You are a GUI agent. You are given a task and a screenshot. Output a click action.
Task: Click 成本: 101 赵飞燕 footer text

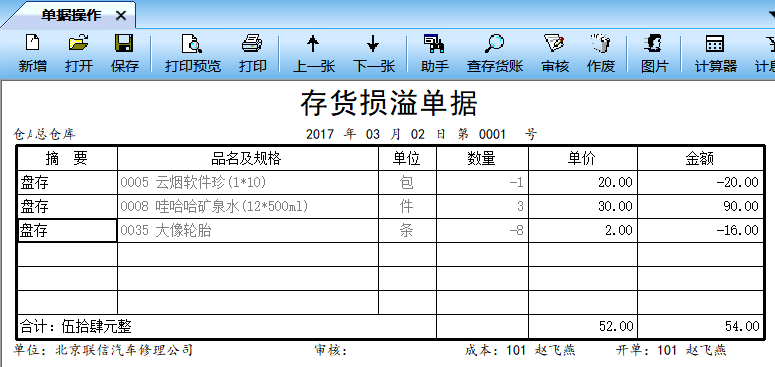coord(520,351)
